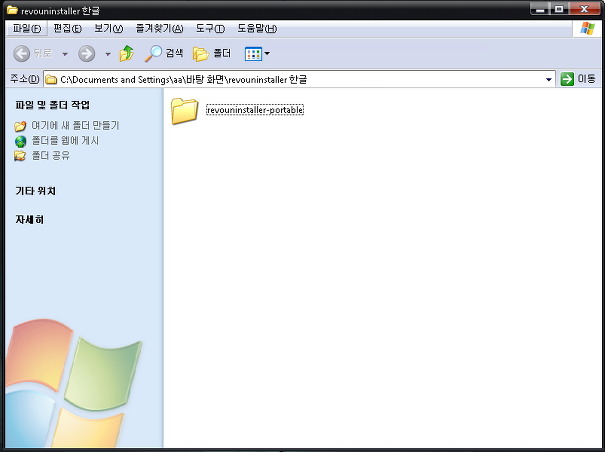
Task: Click the 이동 Go button label
Action: pos(586,79)
